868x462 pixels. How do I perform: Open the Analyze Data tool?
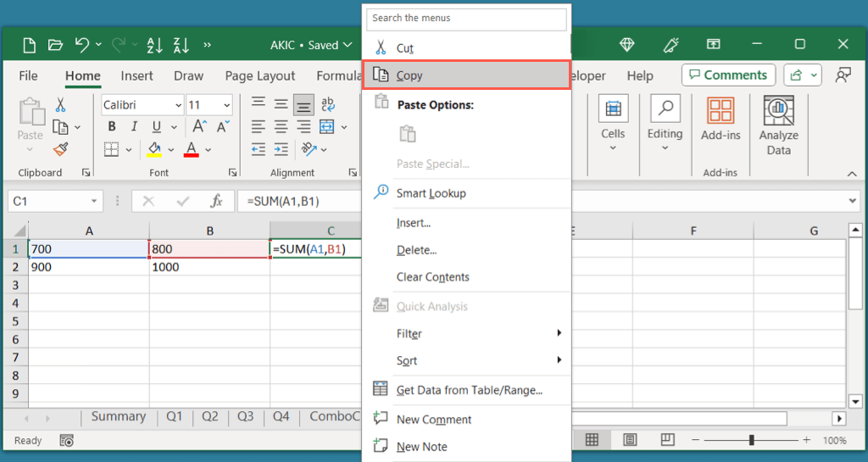point(778,125)
